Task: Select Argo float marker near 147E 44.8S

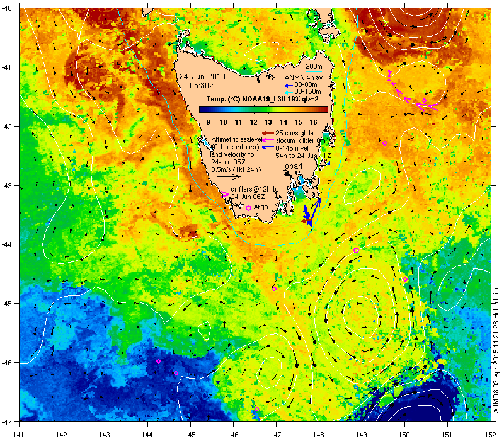Action: coord(274,289)
